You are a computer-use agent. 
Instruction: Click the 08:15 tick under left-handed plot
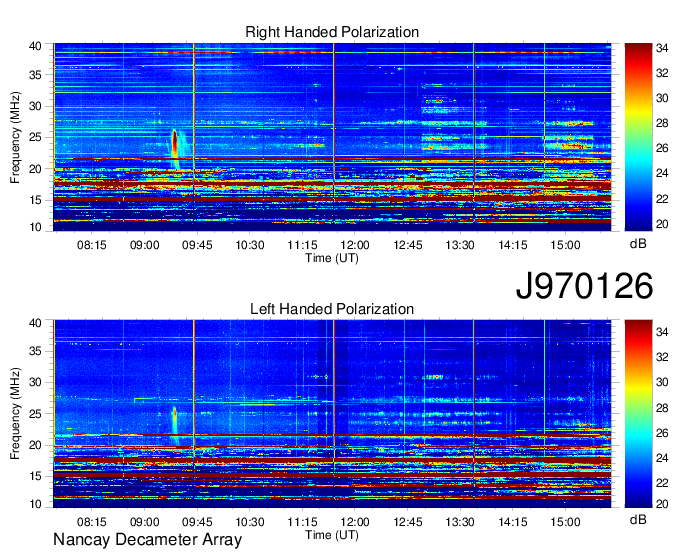coord(92,522)
